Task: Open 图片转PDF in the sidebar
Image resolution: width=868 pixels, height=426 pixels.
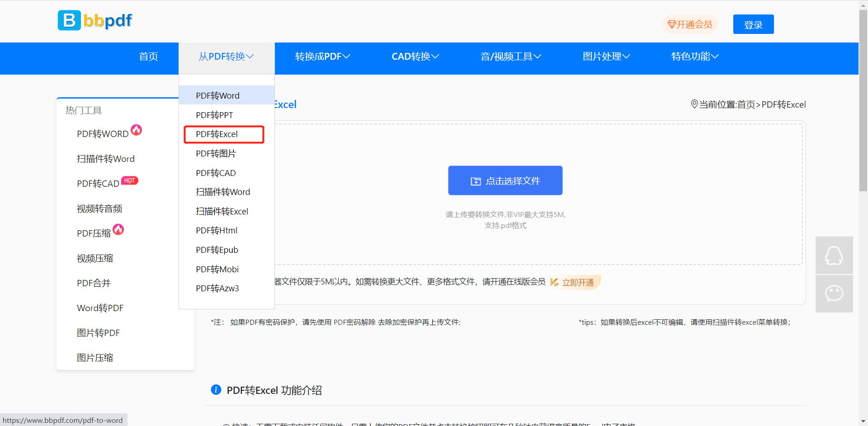Action: (x=98, y=333)
